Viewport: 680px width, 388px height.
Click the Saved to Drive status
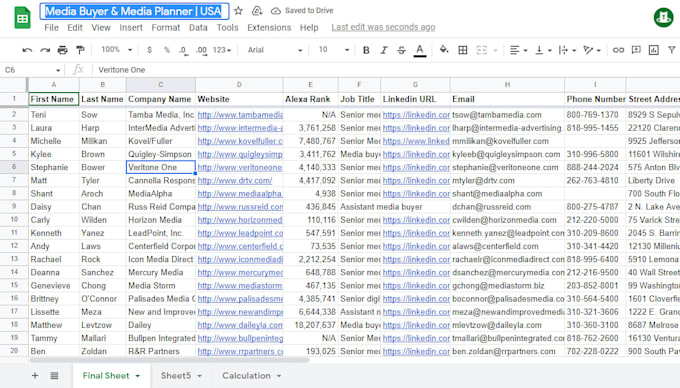[x=302, y=11]
